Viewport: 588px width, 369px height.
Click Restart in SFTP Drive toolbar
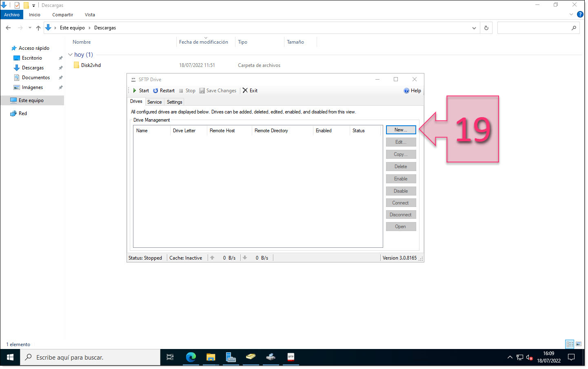click(164, 91)
